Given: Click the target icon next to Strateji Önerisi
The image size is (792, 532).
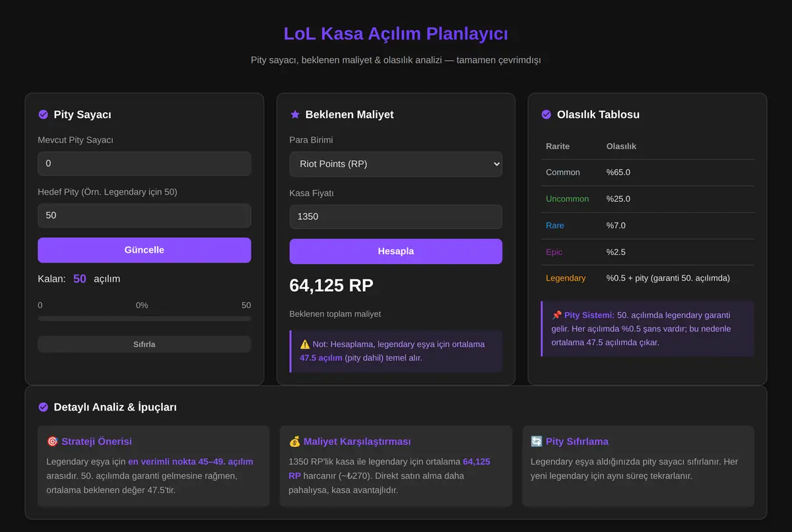Looking at the screenshot, I should pyautogui.click(x=52, y=442).
